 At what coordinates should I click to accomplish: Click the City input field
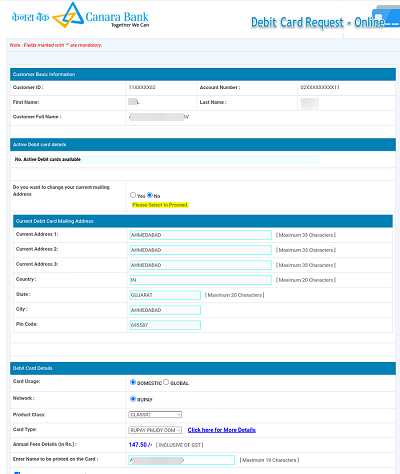point(165,310)
